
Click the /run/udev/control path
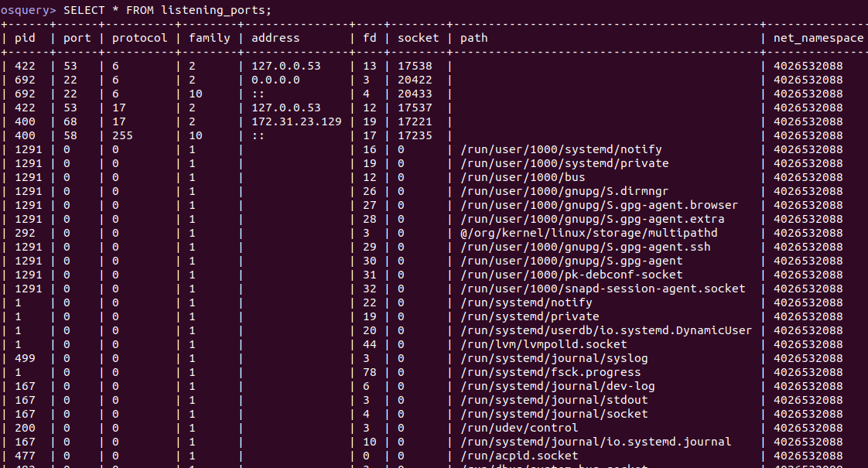tap(519, 428)
